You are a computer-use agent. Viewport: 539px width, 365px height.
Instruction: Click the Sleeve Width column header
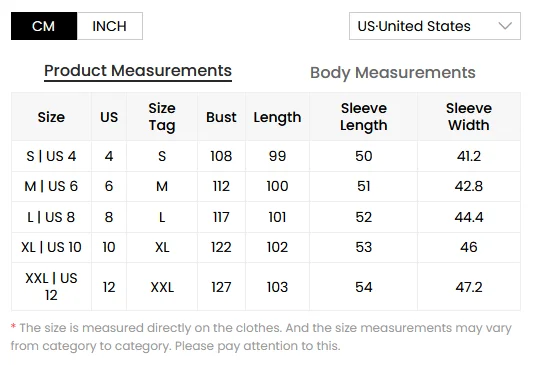[x=469, y=117]
